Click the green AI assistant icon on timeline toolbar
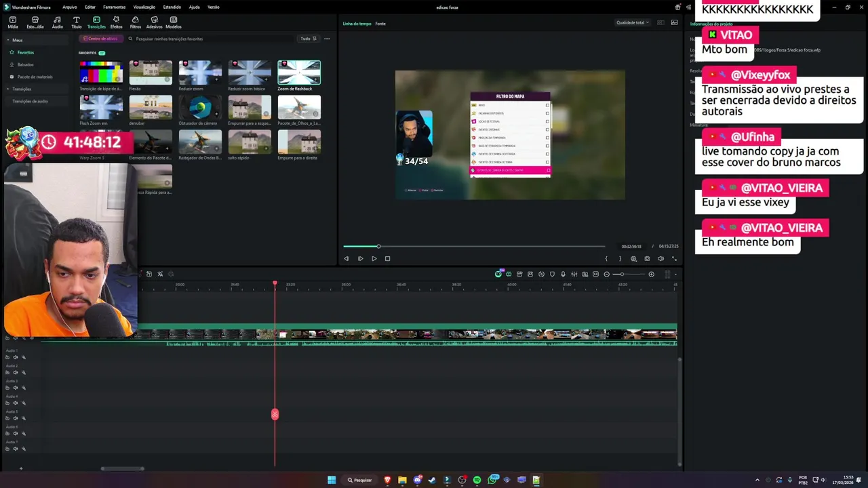 (498, 274)
